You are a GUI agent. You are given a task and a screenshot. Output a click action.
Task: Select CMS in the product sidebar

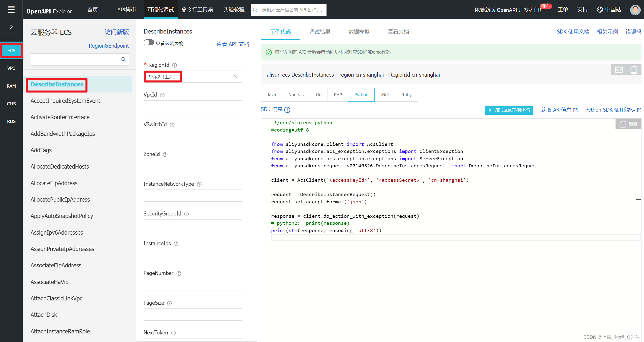[11, 104]
